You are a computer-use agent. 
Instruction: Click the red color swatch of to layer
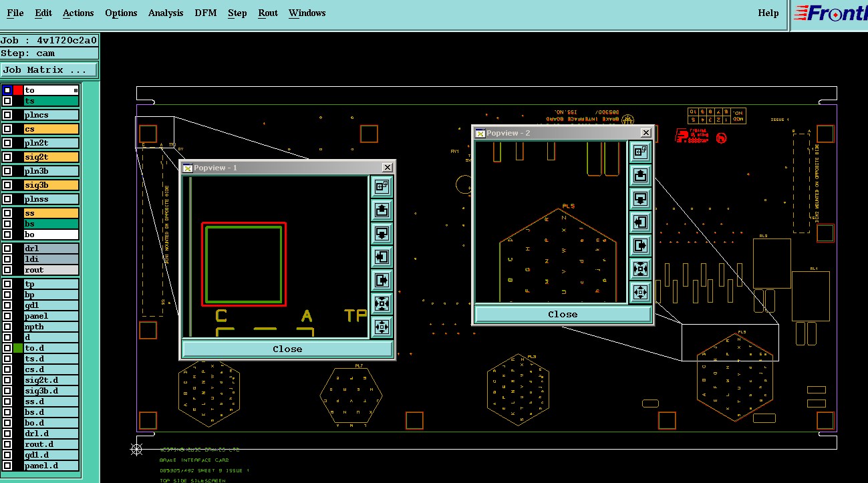coord(18,90)
